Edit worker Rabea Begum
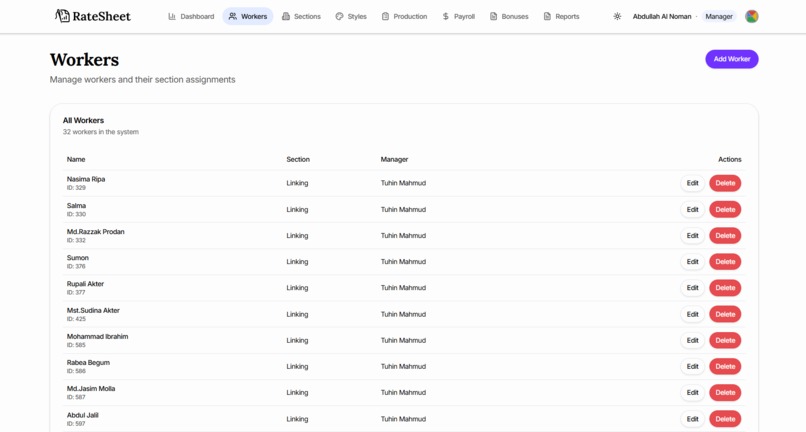Screen dimensions: 806x432 (x=692, y=367)
